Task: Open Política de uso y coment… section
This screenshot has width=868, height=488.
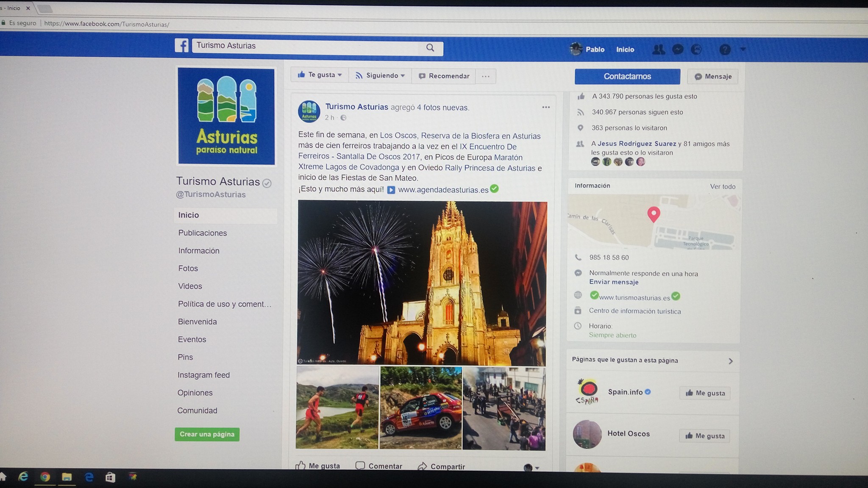Action: tap(225, 304)
